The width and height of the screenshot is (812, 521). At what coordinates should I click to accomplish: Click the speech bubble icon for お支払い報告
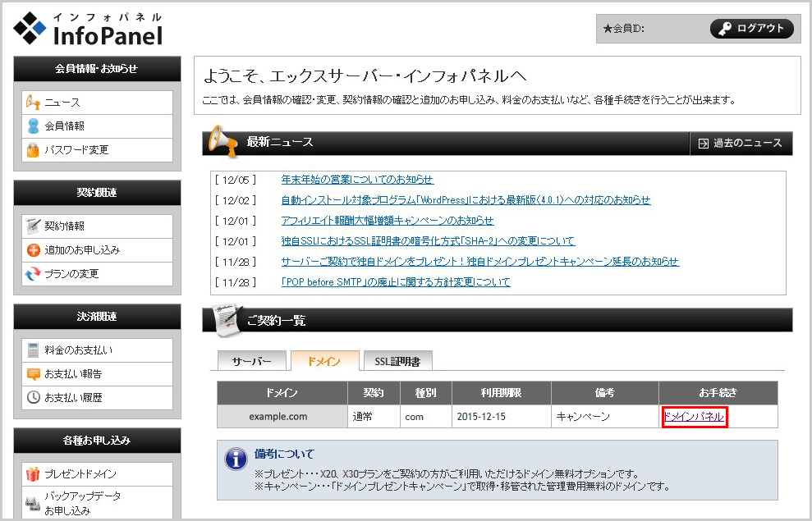[33, 374]
